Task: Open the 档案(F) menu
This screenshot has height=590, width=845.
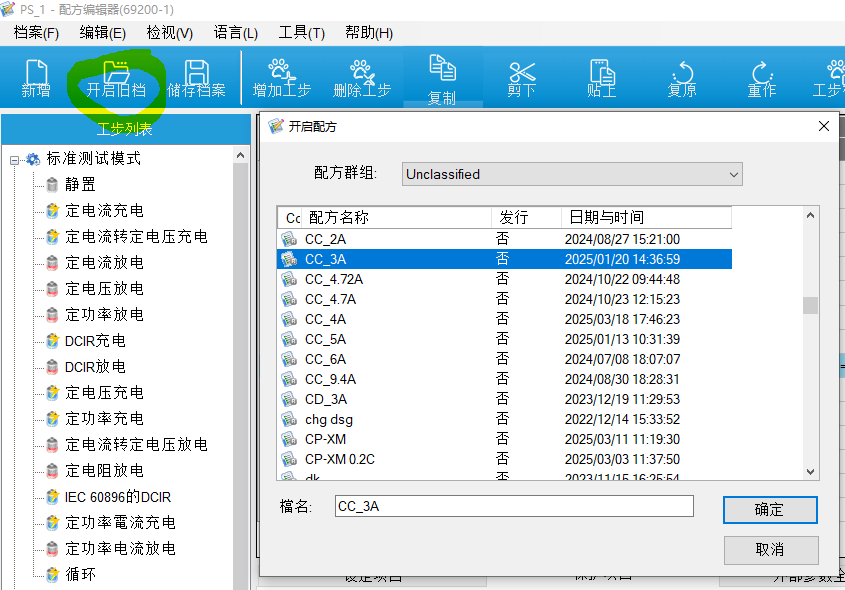Action: pos(36,33)
